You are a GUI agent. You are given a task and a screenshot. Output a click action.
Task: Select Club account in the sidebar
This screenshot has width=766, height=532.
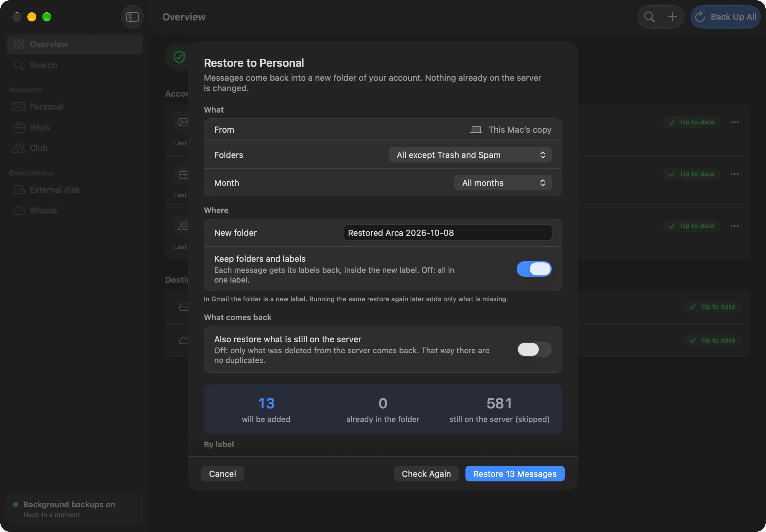point(74,148)
